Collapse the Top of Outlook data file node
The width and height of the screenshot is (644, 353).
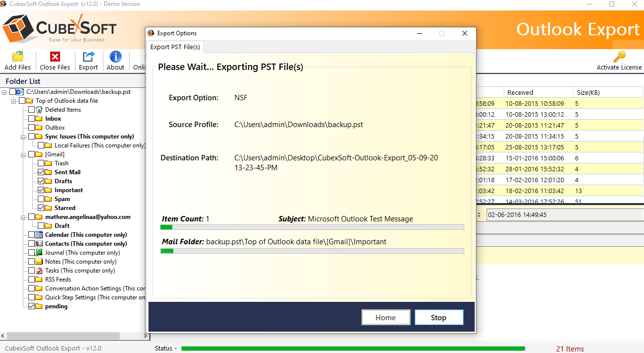14,101
